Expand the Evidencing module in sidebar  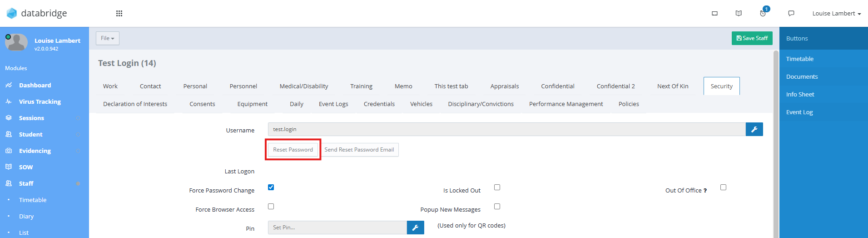[78, 151]
